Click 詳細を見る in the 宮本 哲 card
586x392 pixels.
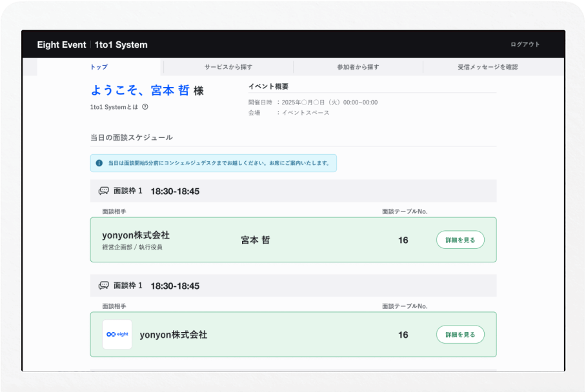pyautogui.click(x=460, y=240)
